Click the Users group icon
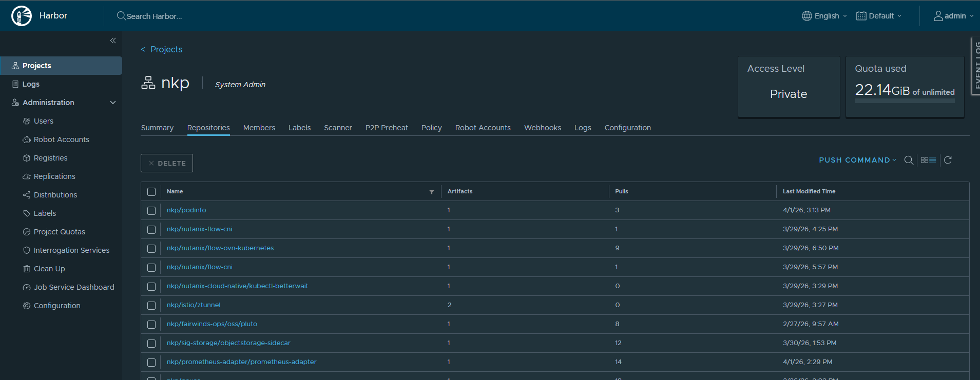 pos(27,121)
